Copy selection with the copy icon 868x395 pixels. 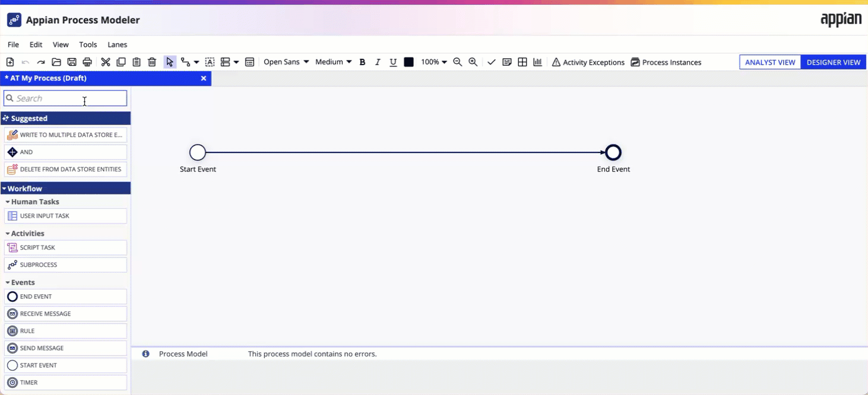tap(121, 62)
